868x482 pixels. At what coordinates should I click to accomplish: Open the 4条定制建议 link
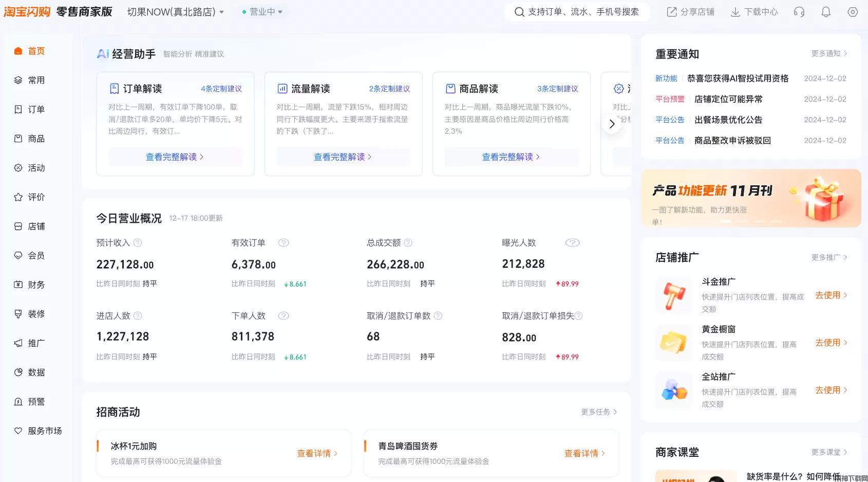221,89
